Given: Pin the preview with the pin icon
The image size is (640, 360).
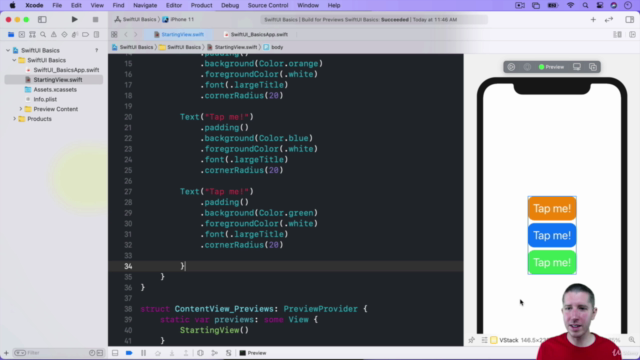Looking at the screenshot, I should [471, 340].
